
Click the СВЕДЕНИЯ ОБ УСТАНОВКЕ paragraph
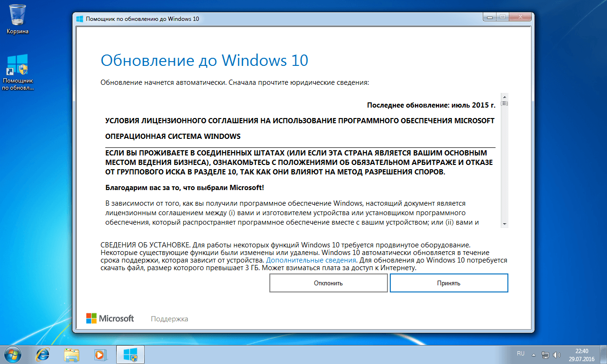tap(304, 256)
